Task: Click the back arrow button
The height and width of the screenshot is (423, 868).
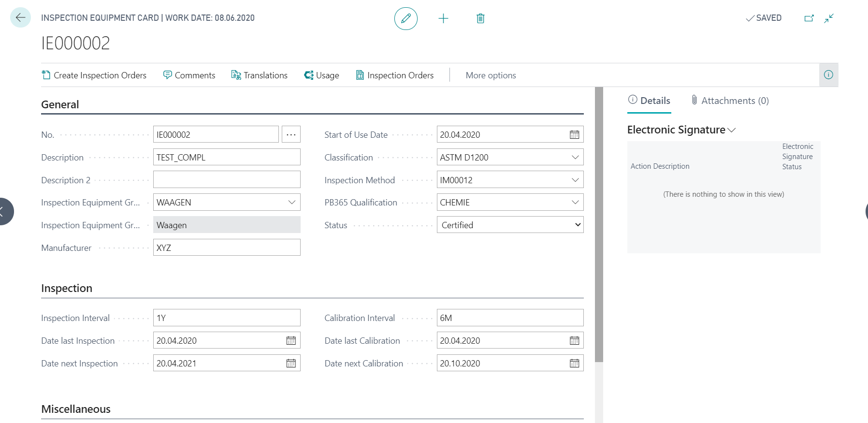Action: 20,18
